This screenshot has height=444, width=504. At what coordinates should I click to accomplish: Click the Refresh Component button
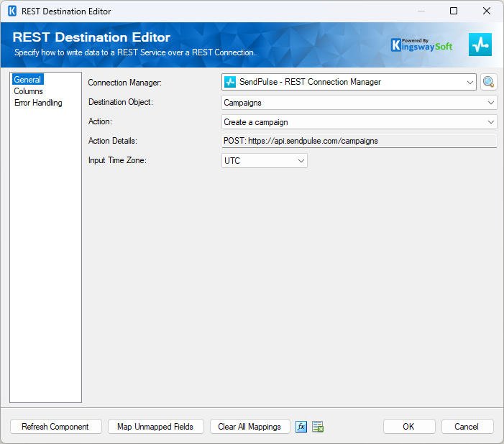coord(56,427)
